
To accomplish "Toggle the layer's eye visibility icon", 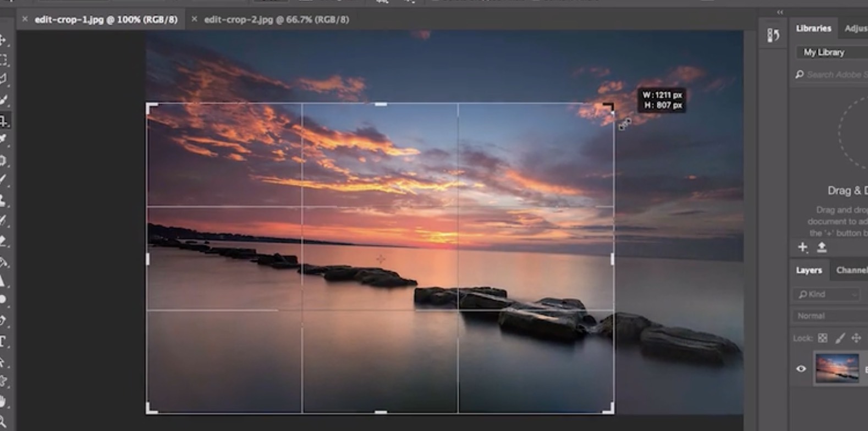I will click(801, 369).
